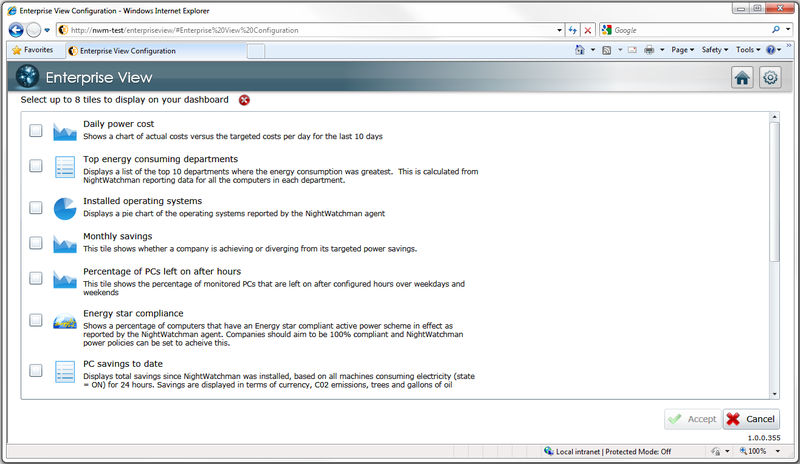Check the Monthly savings tile checkbox

pos(36,243)
